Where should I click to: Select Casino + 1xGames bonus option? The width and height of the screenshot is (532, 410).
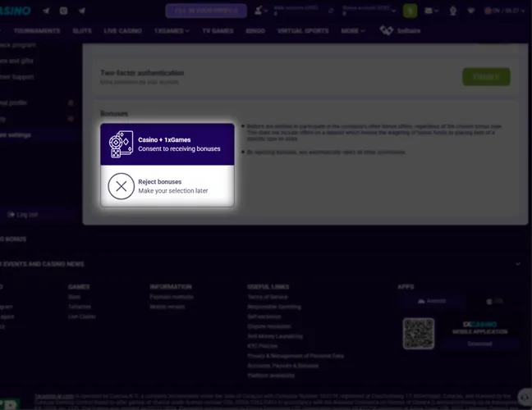[x=167, y=144]
